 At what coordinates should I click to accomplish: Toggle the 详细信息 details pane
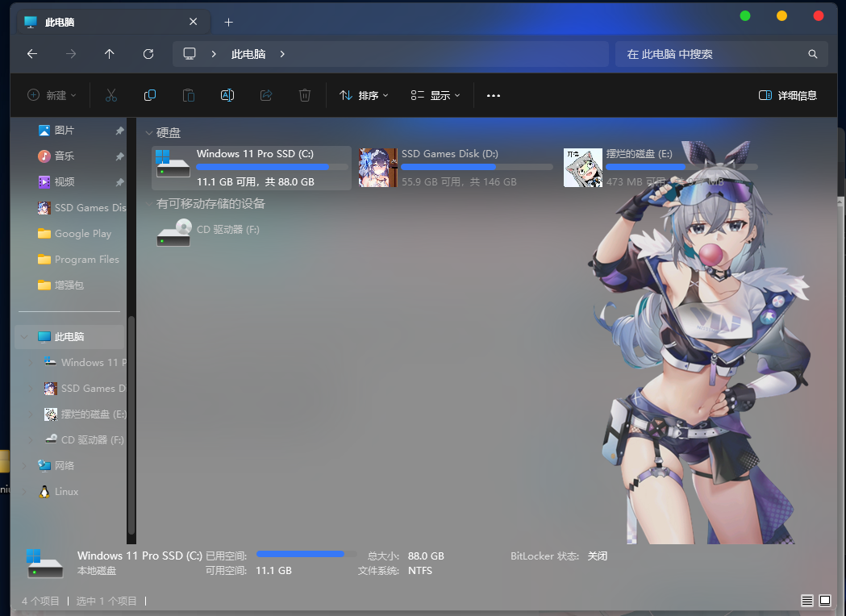(x=788, y=95)
